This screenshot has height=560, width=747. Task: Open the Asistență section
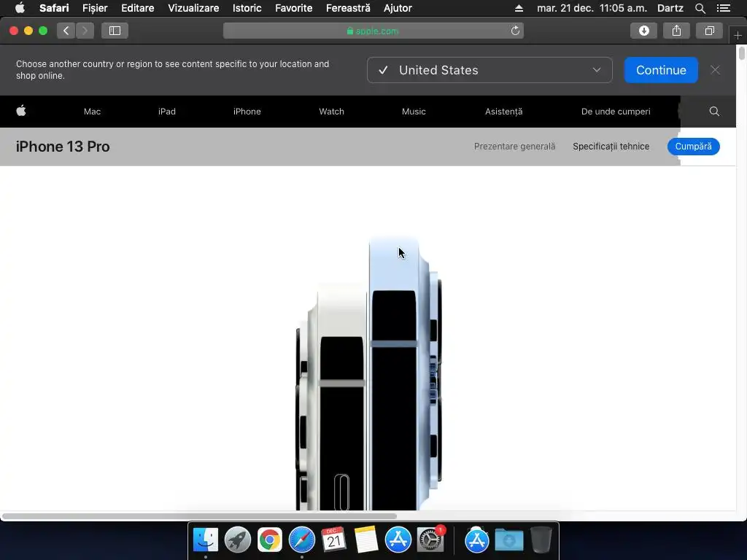coord(503,112)
